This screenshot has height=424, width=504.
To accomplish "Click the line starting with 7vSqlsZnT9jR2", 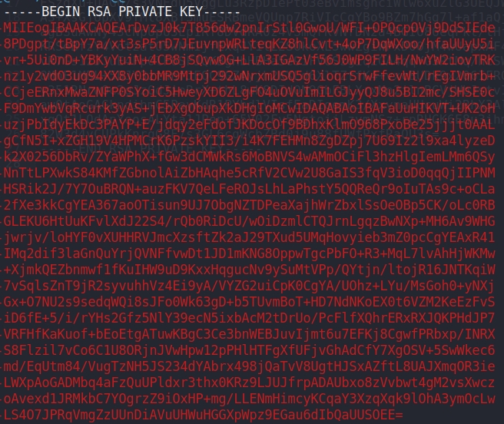I will click(250, 286).
